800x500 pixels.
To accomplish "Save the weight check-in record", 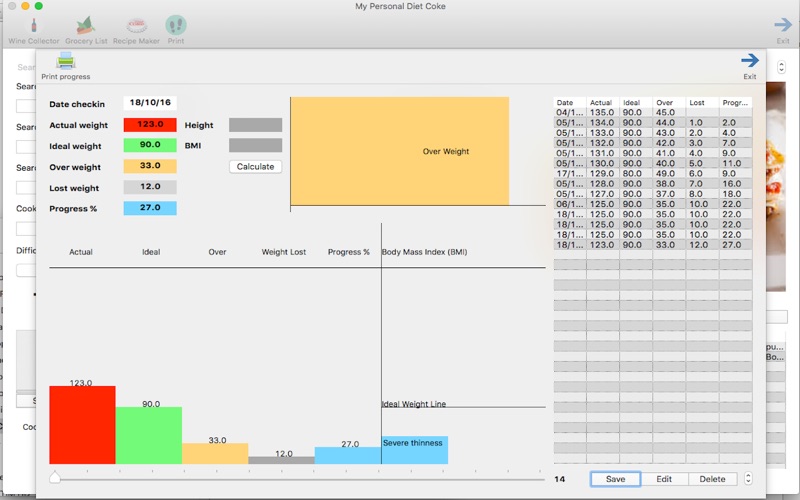I will tap(615, 479).
